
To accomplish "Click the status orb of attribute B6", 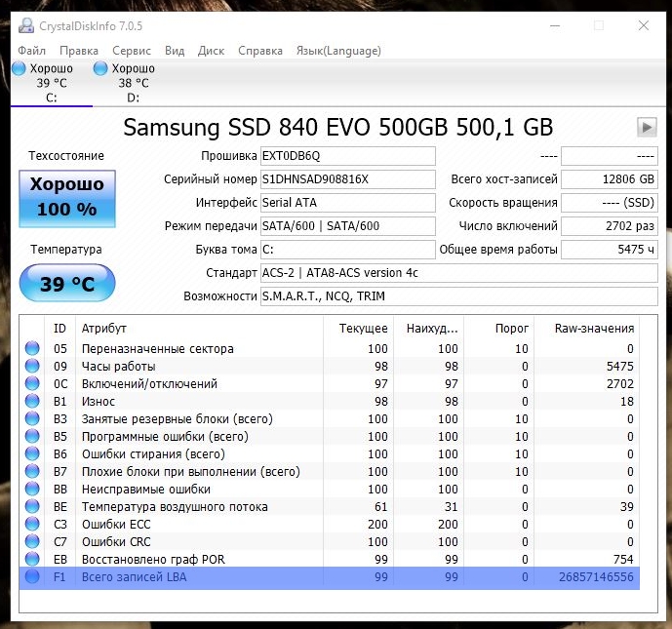I will pyautogui.click(x=32, y=453).
